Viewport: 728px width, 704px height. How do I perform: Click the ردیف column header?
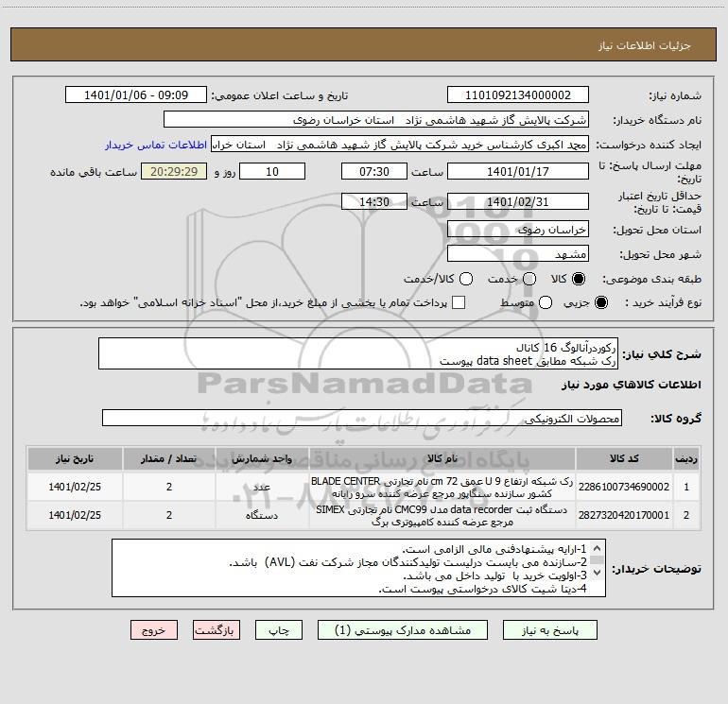coord(686,459)
